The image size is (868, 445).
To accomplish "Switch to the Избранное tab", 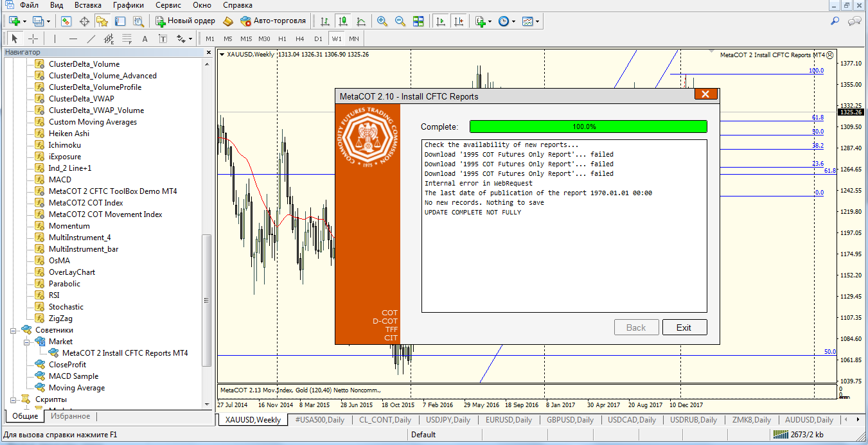I will coord(70,416).
